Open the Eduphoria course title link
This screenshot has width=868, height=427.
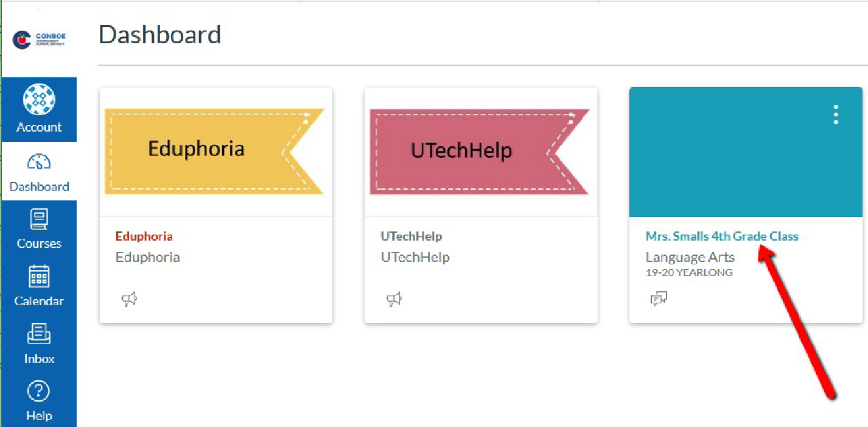[x=144, y=236]
